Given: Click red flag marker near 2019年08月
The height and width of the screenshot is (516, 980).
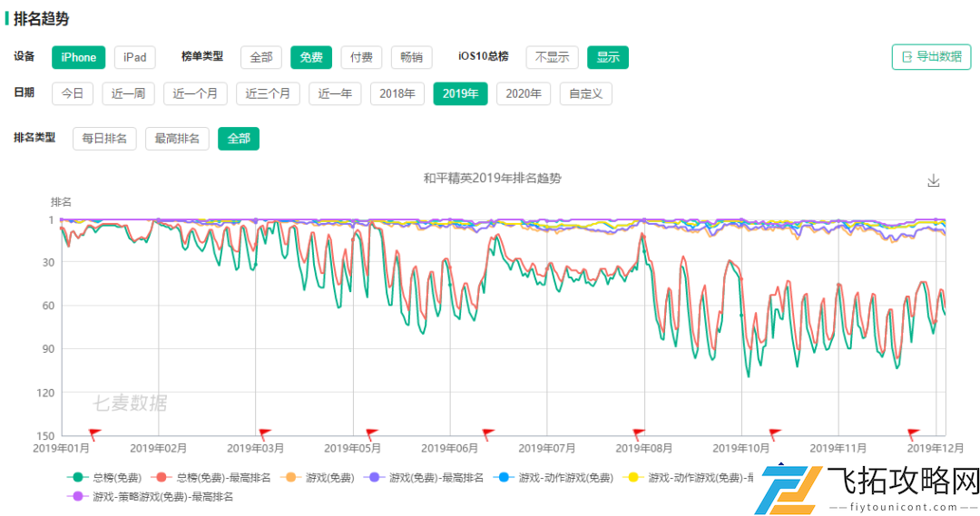Looking at the screenshot, I should point(638,433).
